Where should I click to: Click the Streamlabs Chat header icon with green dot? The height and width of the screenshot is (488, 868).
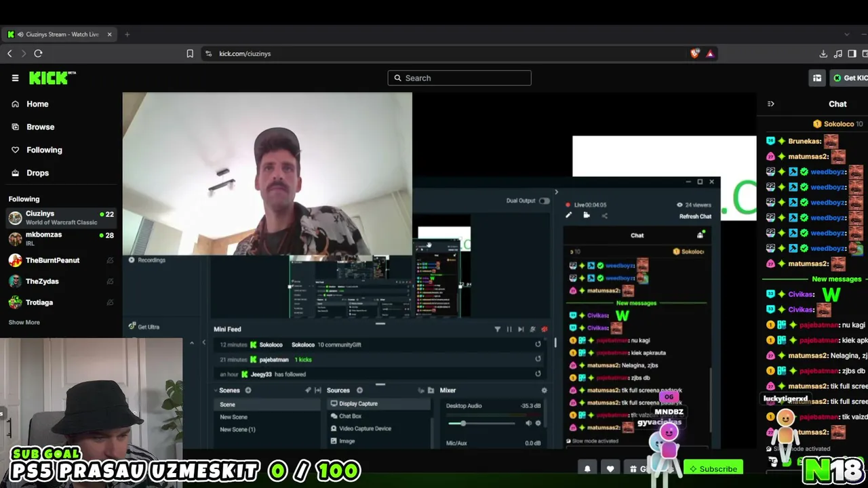pyautogui.click(x=701, y=235)
